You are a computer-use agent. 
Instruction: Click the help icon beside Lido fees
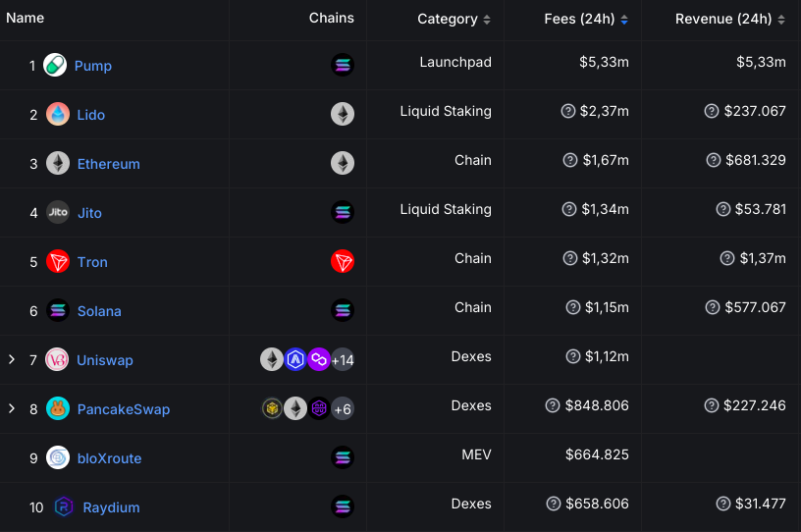pos(567,112)
